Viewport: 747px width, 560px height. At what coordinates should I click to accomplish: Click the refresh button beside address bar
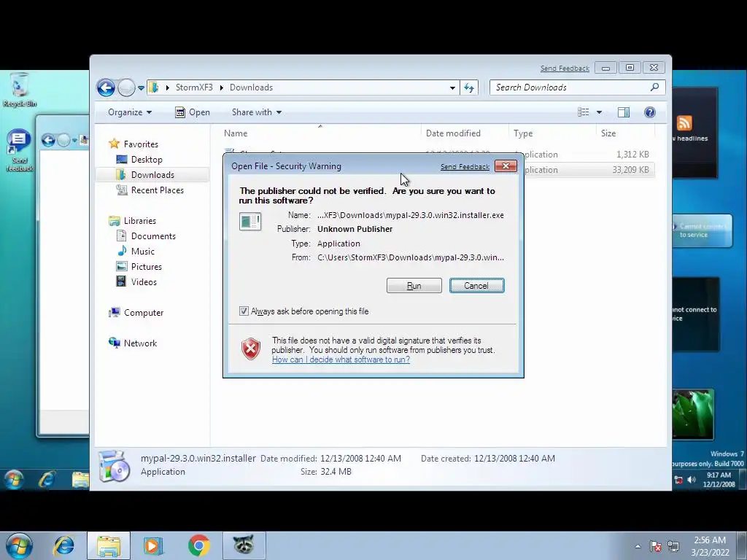(x=469, y=87)
